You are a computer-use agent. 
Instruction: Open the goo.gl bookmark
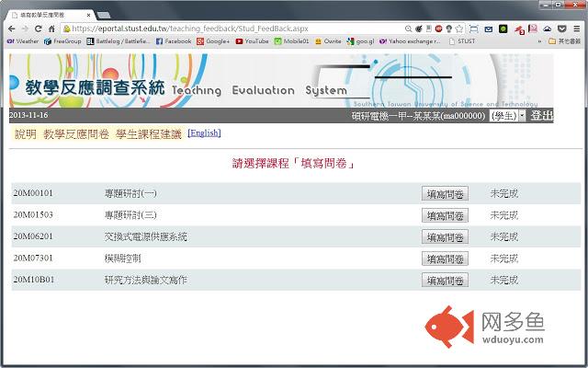(360, 41)
